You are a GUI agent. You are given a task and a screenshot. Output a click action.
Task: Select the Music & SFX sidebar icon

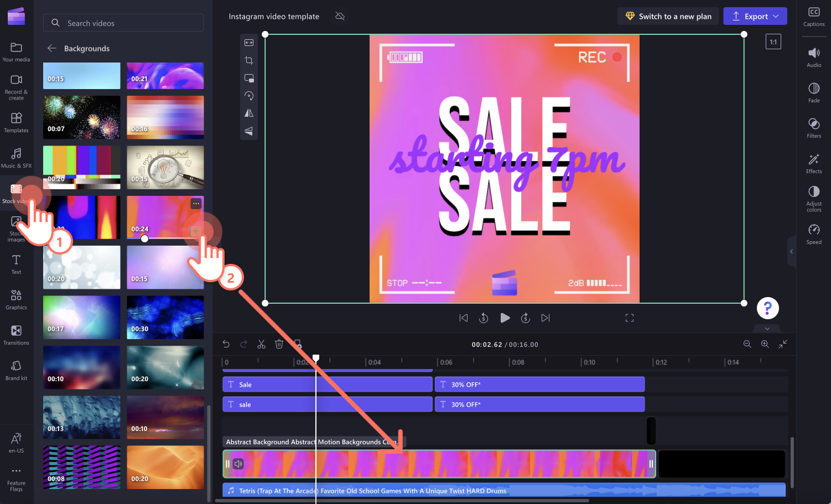pos(16,158)
